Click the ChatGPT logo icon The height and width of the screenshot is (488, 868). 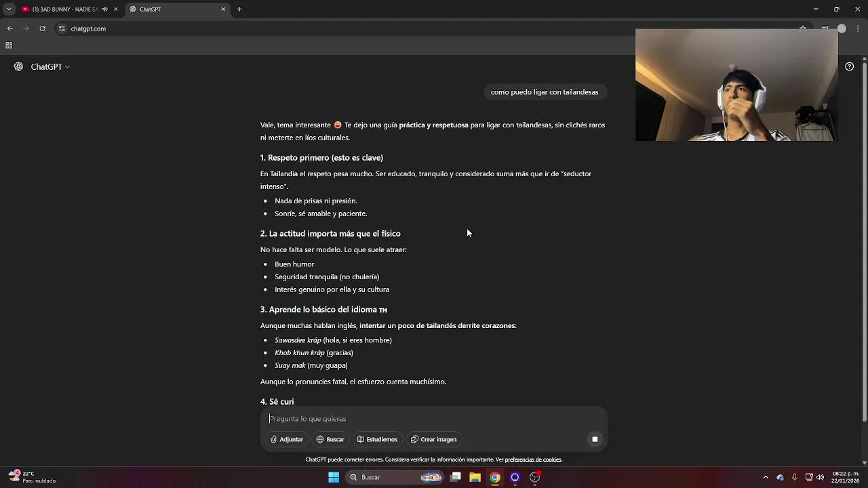[18, 66]
